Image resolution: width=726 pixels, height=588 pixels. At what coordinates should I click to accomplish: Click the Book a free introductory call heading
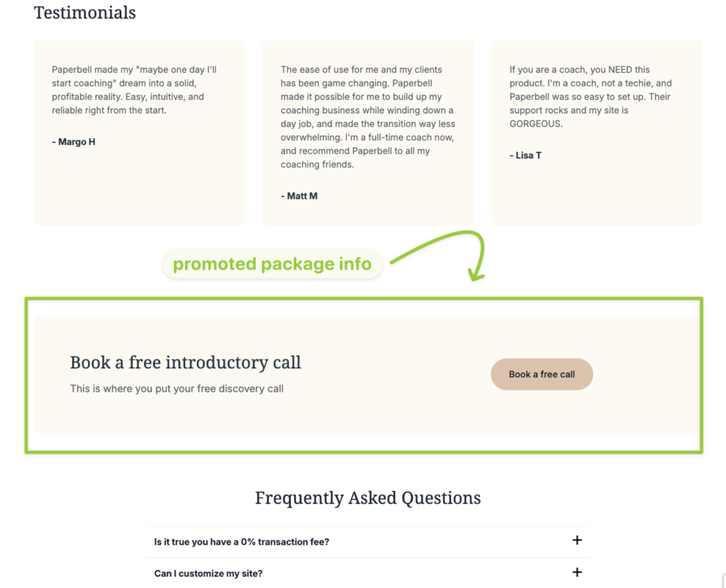click(x=186, y=363)
